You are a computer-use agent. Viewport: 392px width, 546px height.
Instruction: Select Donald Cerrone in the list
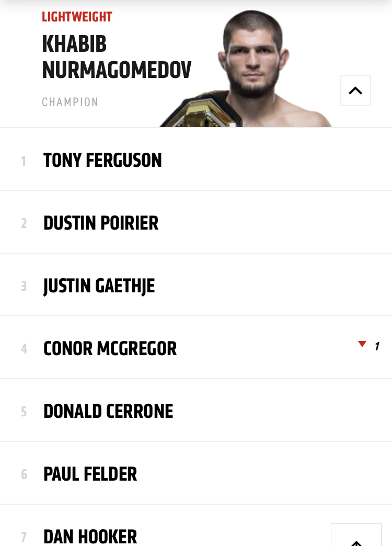pyautogui.click(x=108, y=411)
